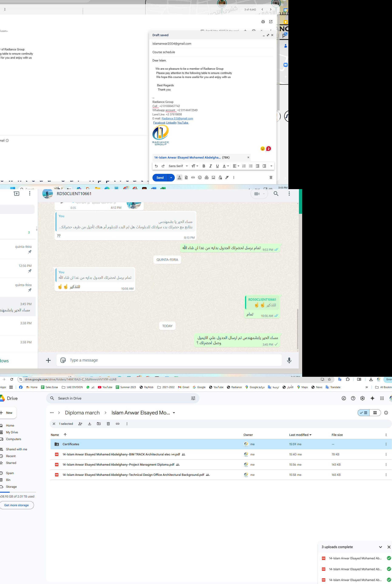This screenshot has width=392, height=584.
Task: Remove the 78K PDF attachment from draft
Action: [x=248, y=157]
